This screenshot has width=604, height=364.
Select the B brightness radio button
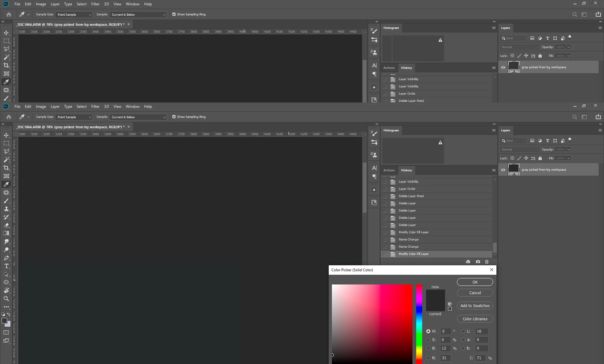pos(428,348)
